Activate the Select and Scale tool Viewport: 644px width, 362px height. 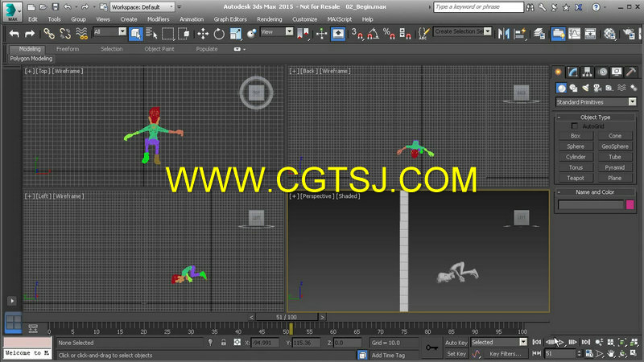click(x=235, y=34)
